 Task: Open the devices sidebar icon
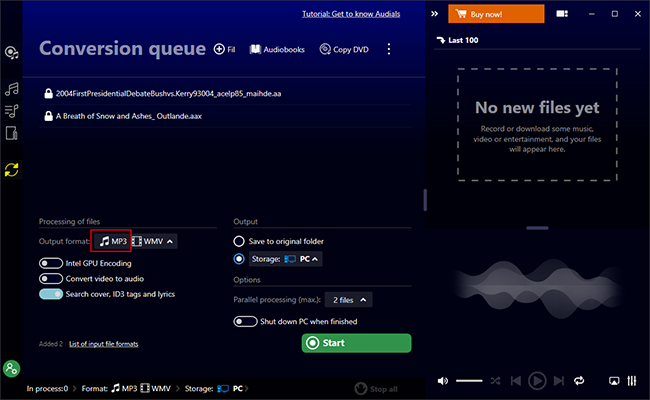click(12, 133)
